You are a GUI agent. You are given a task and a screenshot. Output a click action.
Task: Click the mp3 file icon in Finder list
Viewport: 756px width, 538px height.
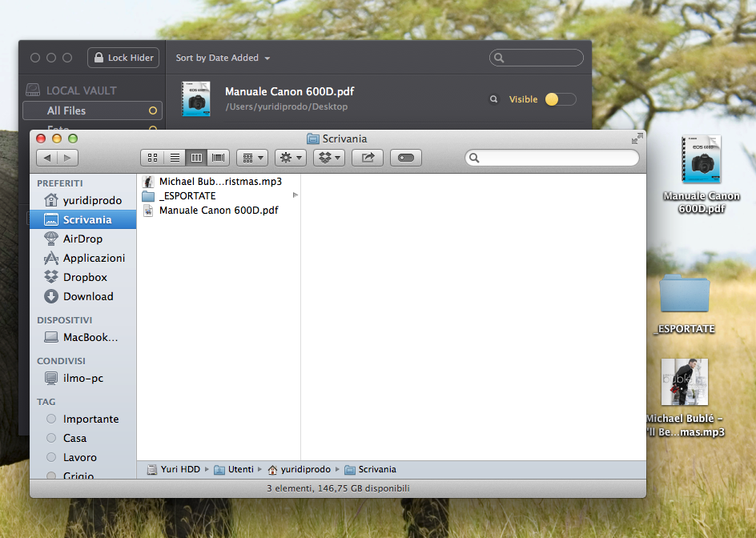[x=148, y=182]
